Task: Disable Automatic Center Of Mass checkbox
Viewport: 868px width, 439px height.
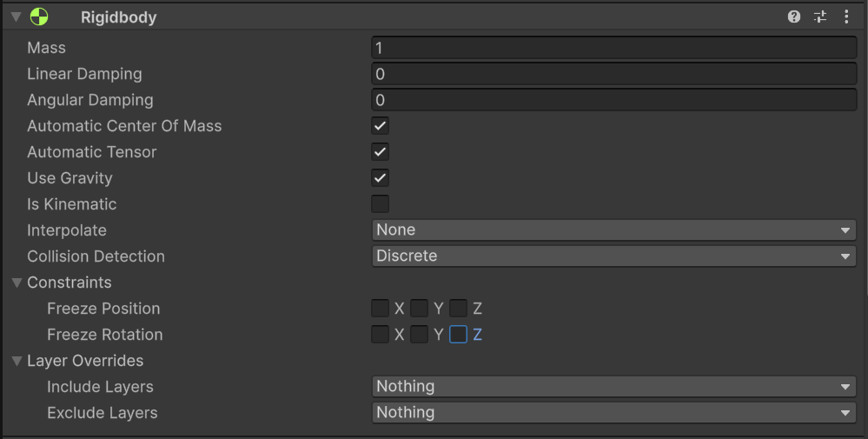Action: pyautogui.click(x=380, y=126)
